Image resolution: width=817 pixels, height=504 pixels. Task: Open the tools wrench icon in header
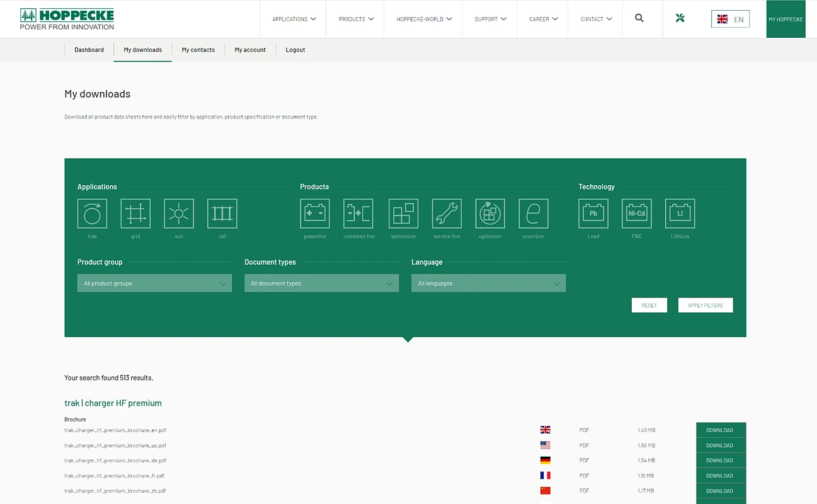(x=680, y=19)
